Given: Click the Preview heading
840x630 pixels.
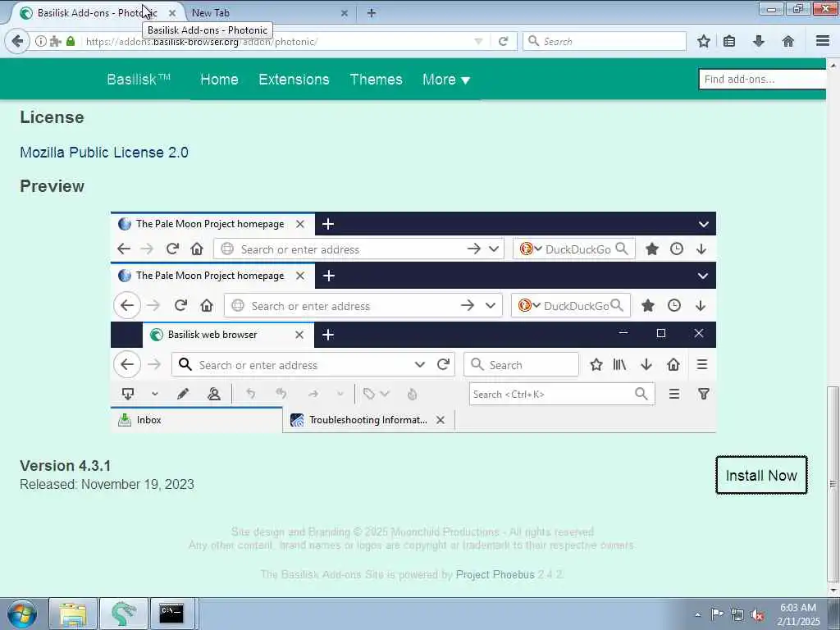Looking at the screenshot, I should 52,186.
